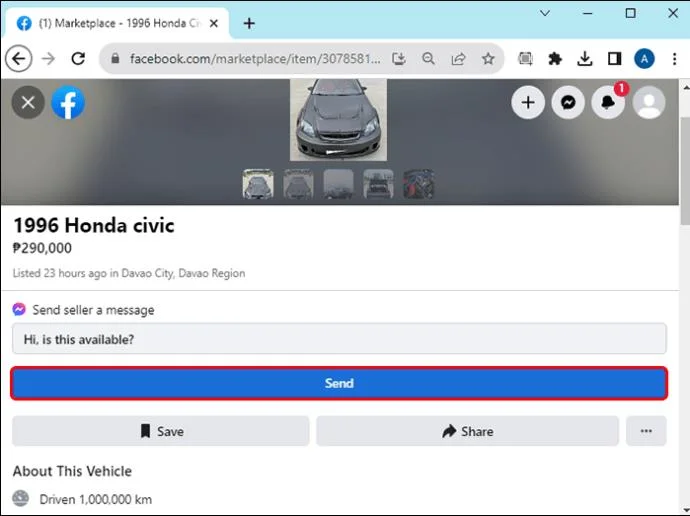Viewport: 690px width, 516px height.
Task: Open the browser downloads
Action: click(x=584, y=59)
